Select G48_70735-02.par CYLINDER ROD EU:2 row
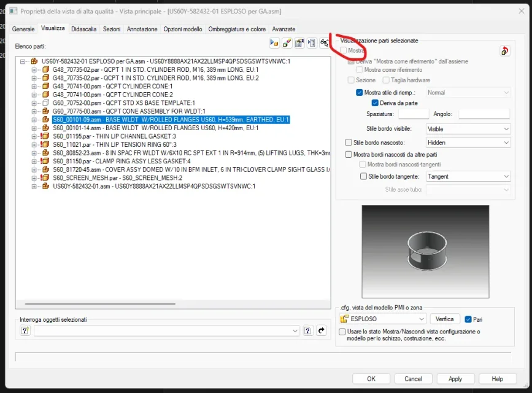Image resolution: width=532 pixels, height=393 pixels. coord(155,78)
